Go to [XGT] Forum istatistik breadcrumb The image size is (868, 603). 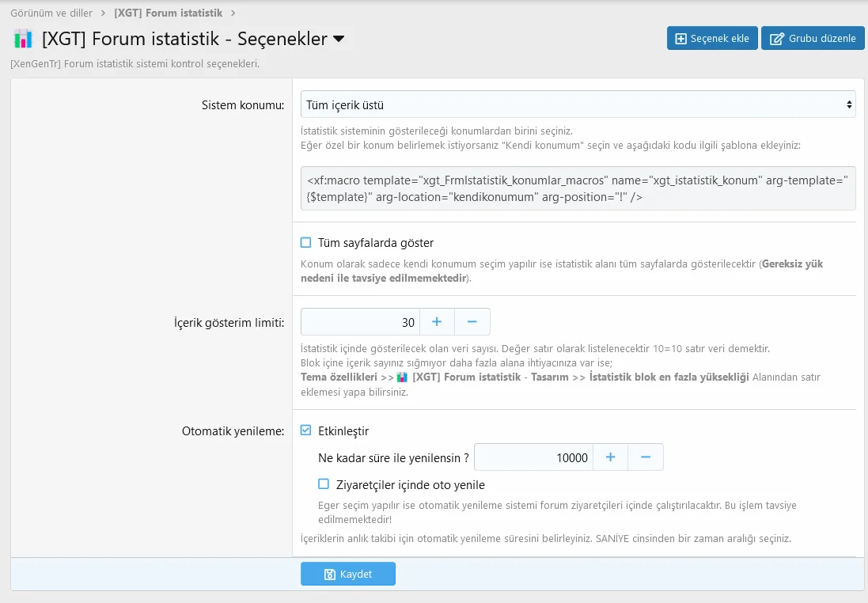pos(169,13)
